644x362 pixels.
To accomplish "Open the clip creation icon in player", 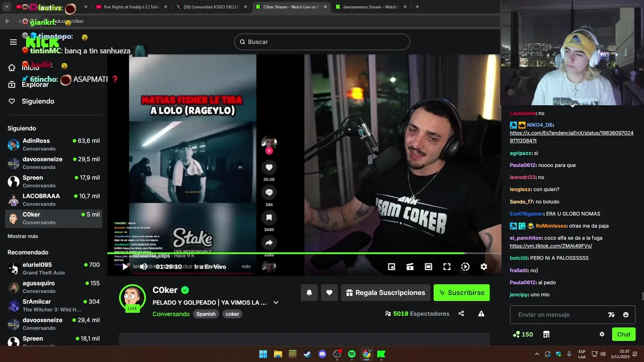I will 410,267.
